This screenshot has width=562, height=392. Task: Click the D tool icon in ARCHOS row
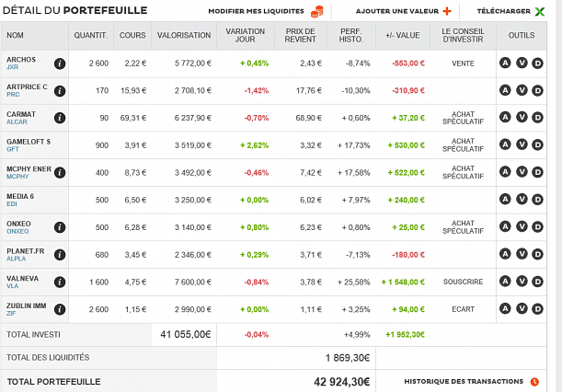click(x=538, y=63)
